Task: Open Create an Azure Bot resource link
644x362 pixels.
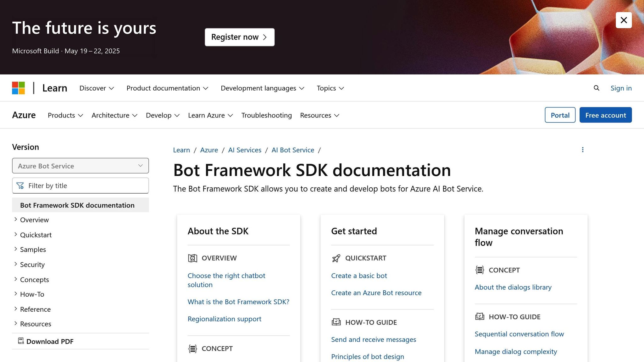Action: (x=376, y=293)
